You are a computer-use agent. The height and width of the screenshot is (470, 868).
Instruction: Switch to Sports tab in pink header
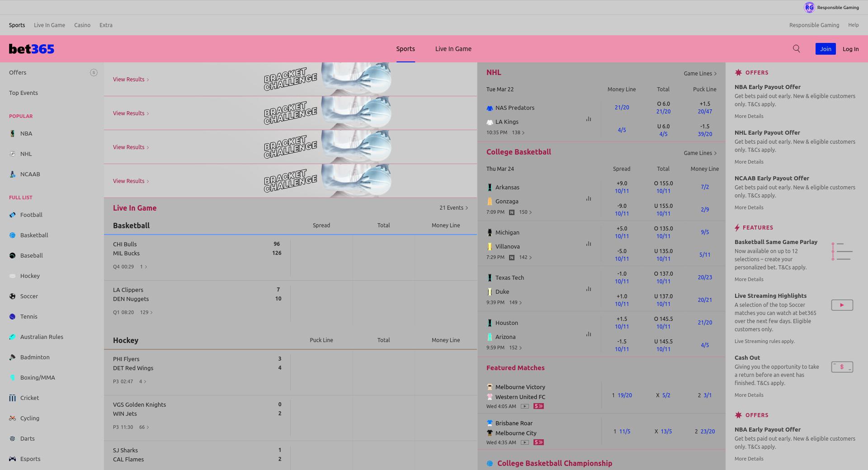(x=406, y=49)
